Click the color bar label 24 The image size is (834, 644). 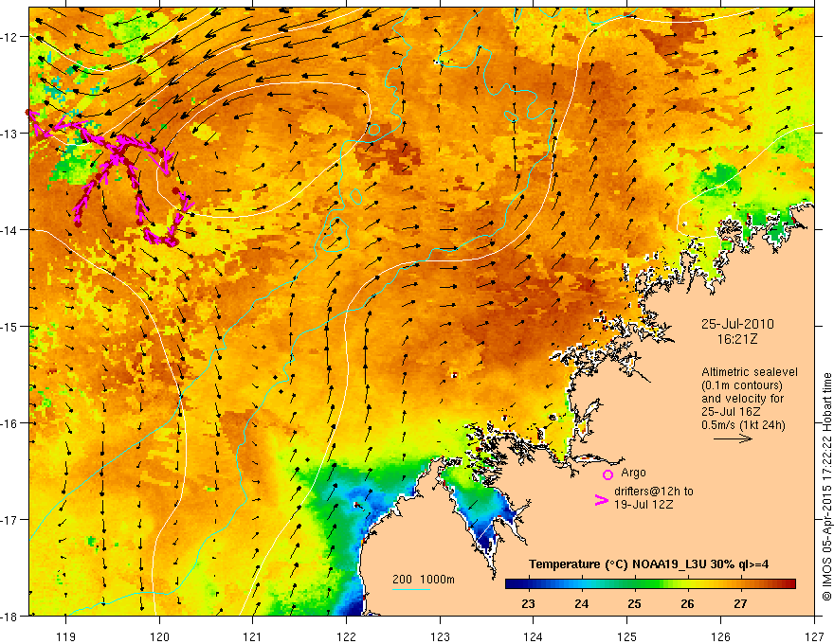[582, 604]
